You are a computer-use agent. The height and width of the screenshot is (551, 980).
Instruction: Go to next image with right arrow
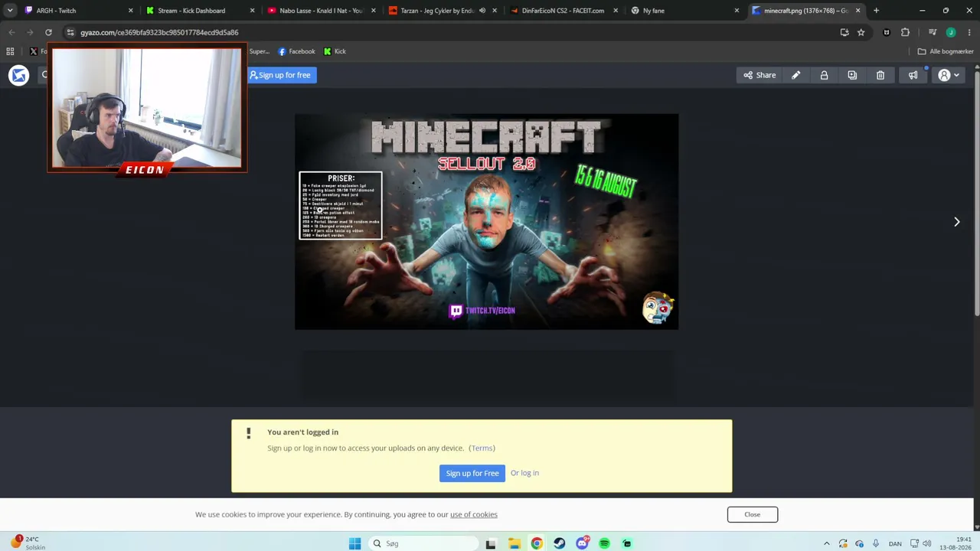pos(956,222)
